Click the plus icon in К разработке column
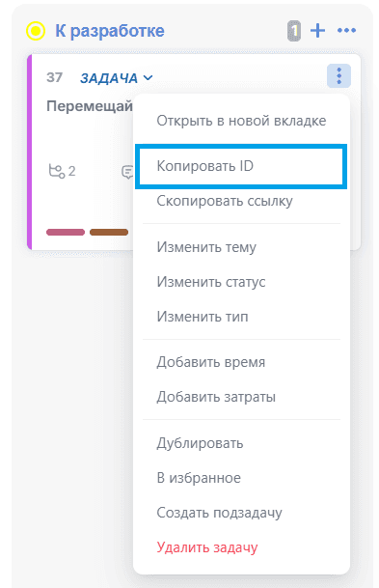The height and width of the screenshot is (588, 379). point(317,31)
